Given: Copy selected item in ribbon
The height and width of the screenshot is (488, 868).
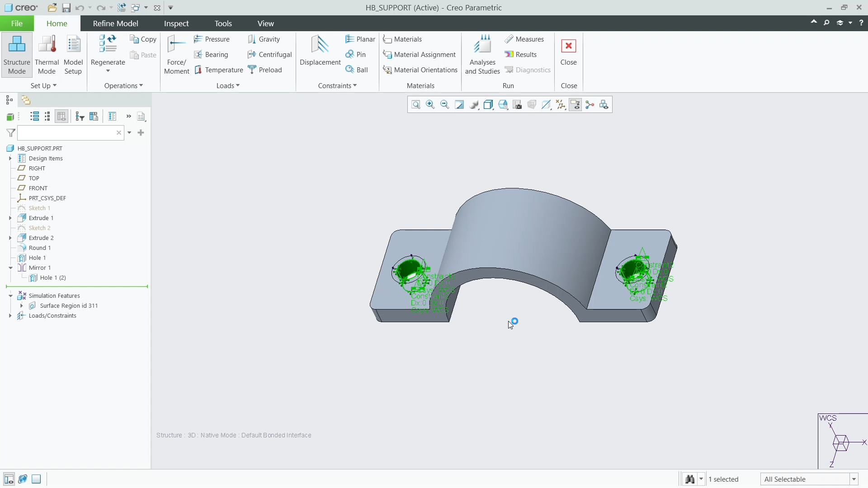Looking at the screenshot, I should point(143,39).
